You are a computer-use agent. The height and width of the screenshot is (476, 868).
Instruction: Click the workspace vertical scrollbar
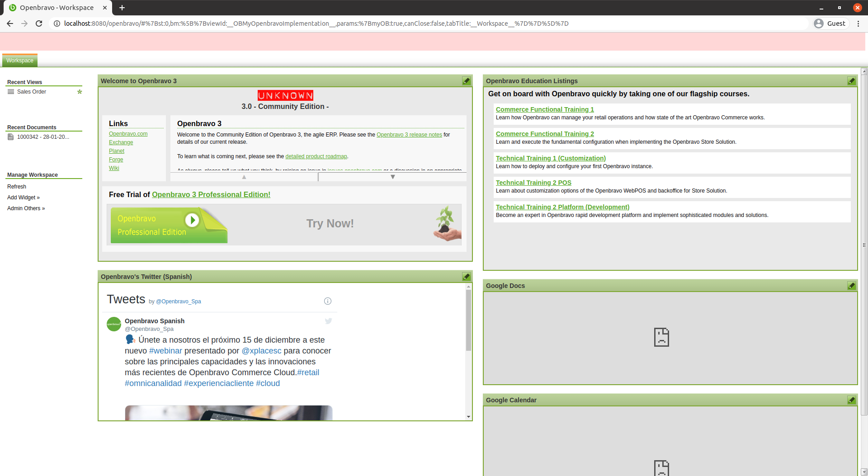point(864,244)
